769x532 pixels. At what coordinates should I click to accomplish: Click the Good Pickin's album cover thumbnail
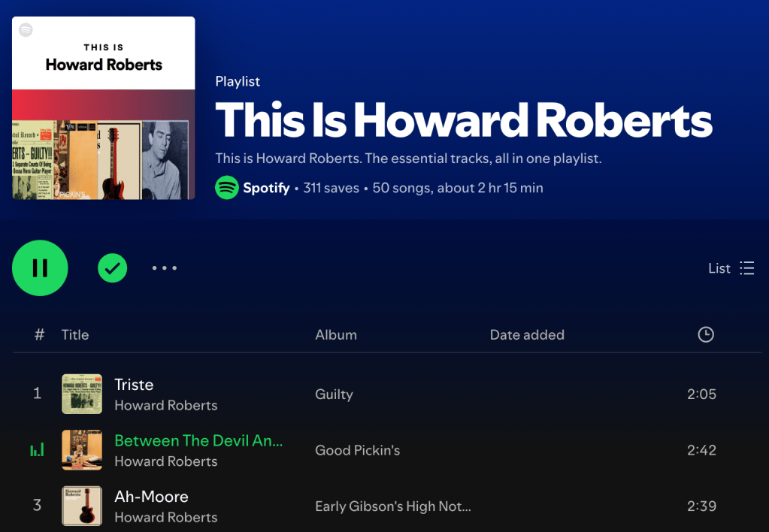tap(82, 450)
